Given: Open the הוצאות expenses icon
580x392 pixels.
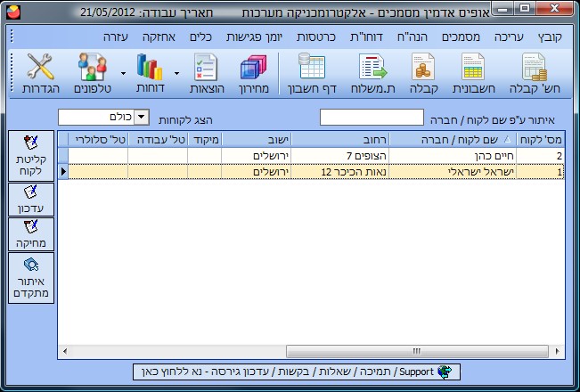Looking at the screenshot, I should pyautogui.click(x=206, y=75).
